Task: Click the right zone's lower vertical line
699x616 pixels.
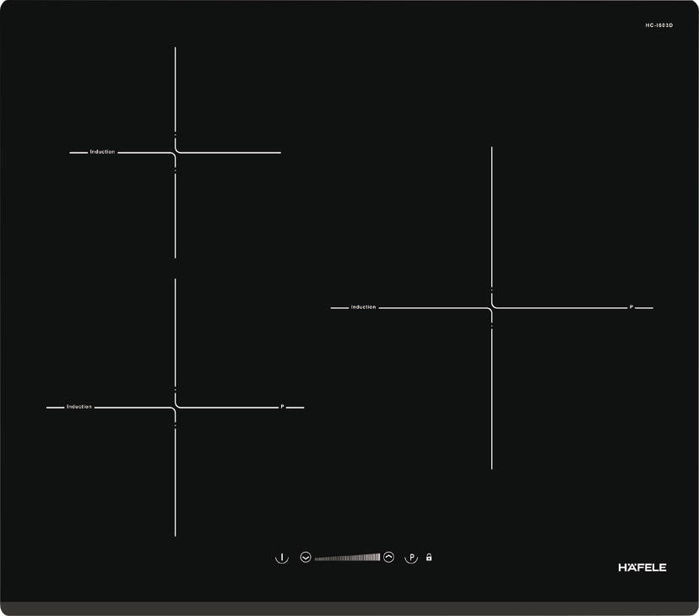Action: [491, 397]
